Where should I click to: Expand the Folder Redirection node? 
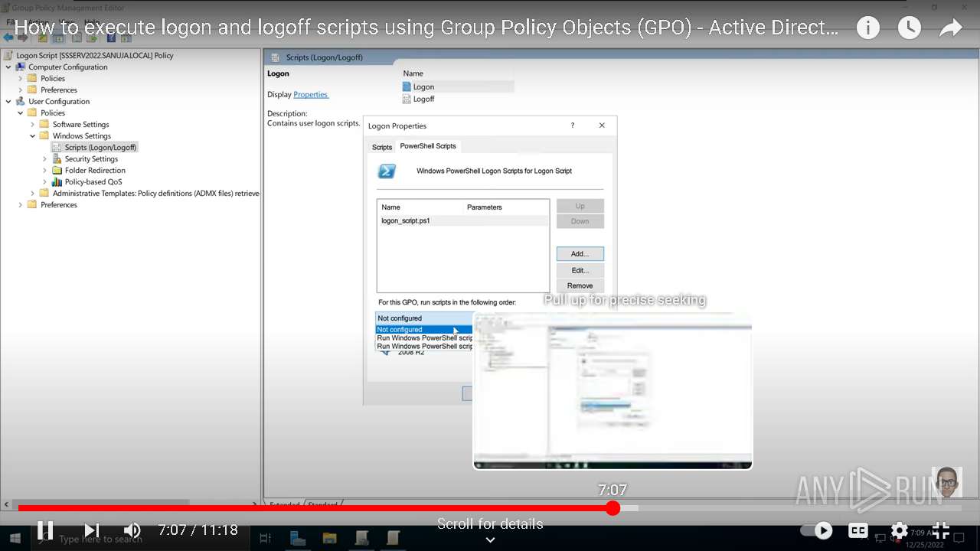tap(45, 170)
